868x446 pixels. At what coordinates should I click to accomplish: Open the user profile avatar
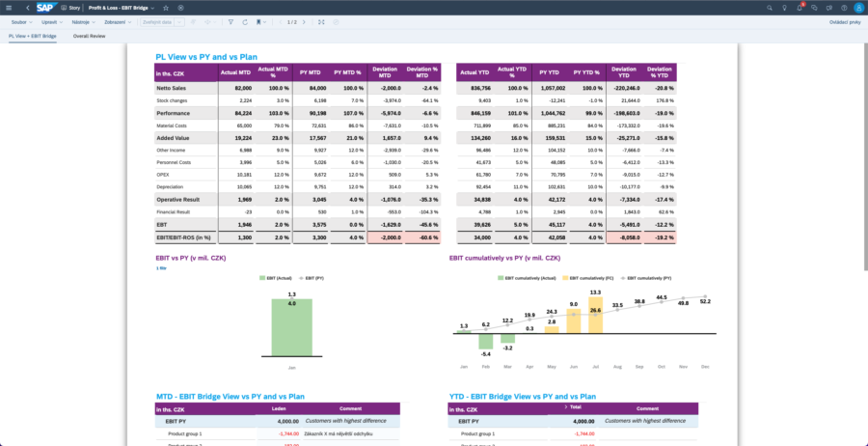858,7
